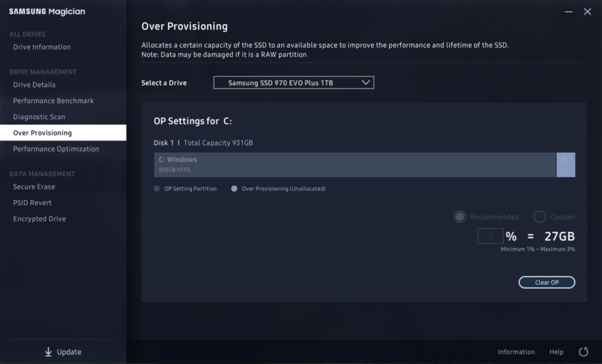Viewport: 602px width, 364px height.
Task: Open Performance Optimization page
Action: (x=56, y=149)
